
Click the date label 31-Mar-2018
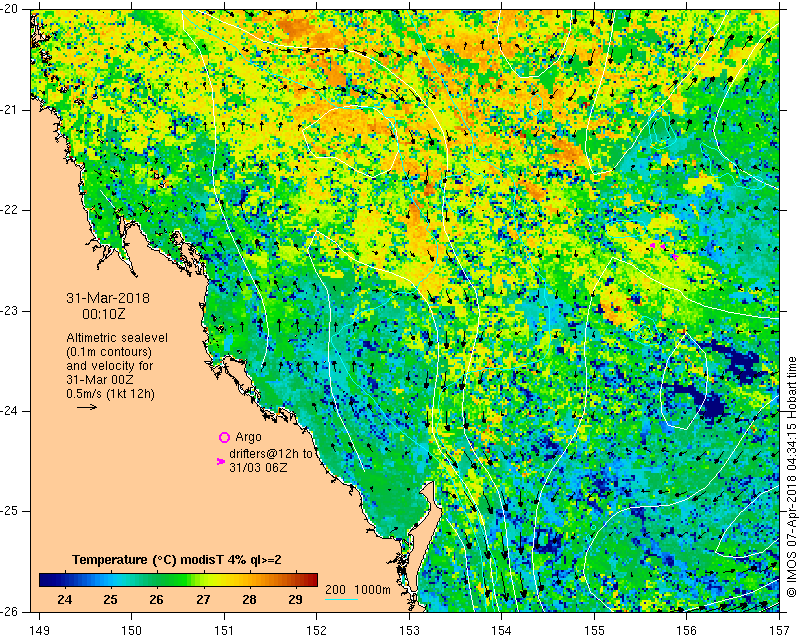(x=108, y=298)
